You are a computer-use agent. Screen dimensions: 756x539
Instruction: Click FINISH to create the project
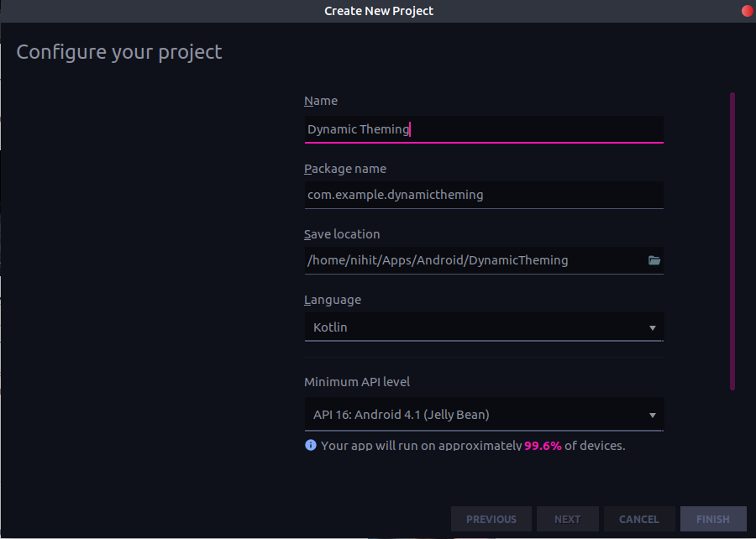click(712, 519)
